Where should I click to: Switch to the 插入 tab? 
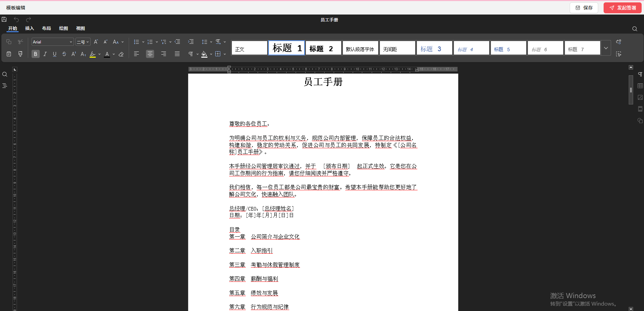click(30, 28)
